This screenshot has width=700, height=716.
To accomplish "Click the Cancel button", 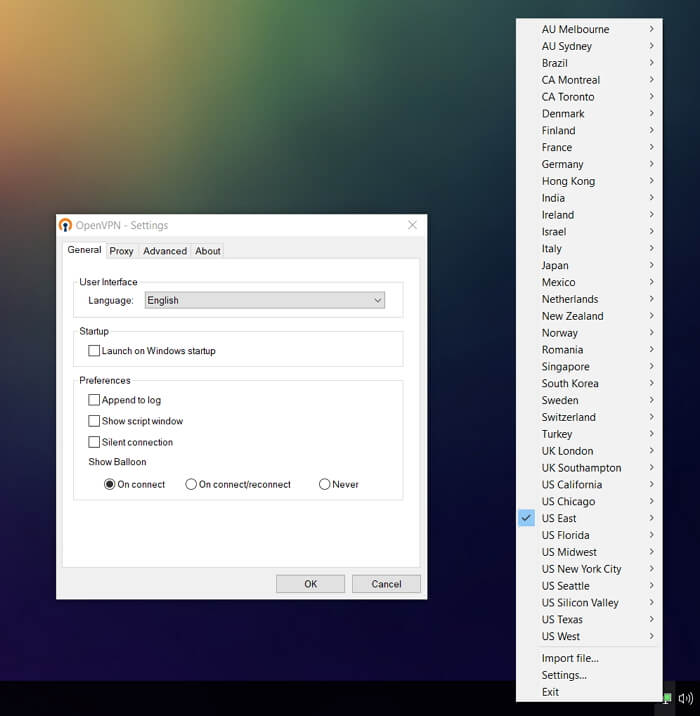I will pos(386,584).
